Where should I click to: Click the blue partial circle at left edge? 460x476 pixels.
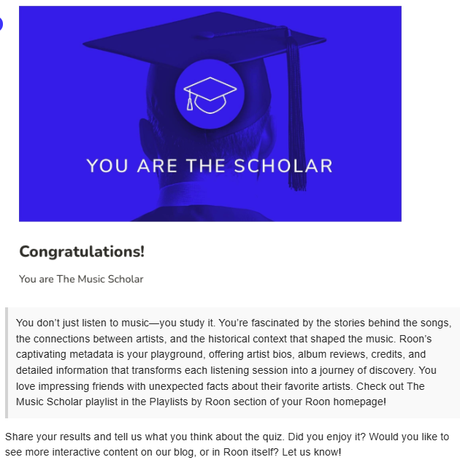pyautogui.click(x=1, y=24)
